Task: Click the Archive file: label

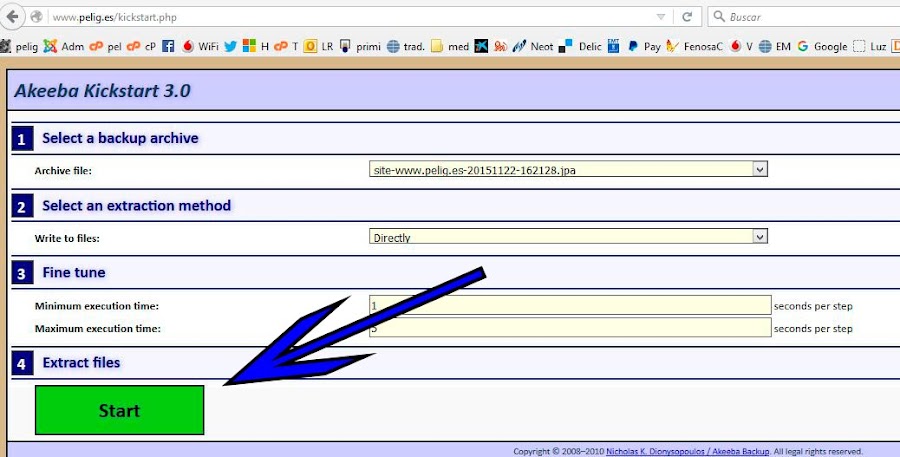Action: pyautogui.click(x=63, y=171)
